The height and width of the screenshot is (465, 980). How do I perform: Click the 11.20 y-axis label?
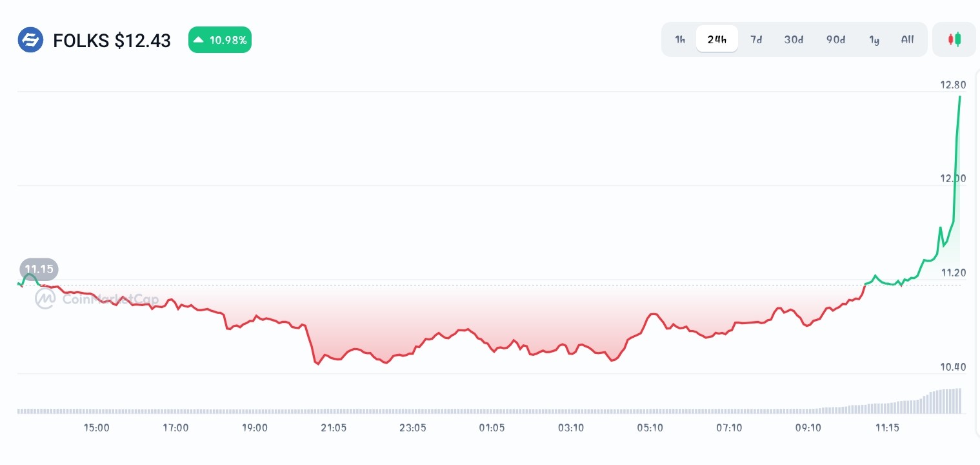(x=952, y=273)
